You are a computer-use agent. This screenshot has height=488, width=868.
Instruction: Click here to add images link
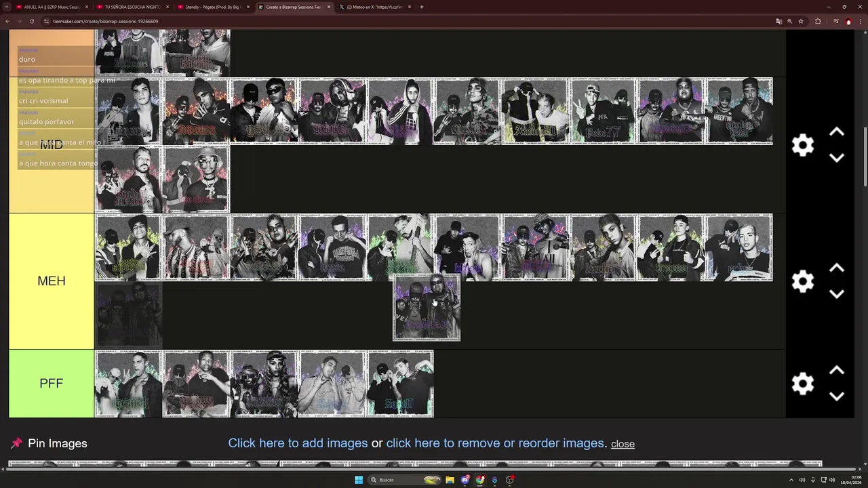coord(298,443)
